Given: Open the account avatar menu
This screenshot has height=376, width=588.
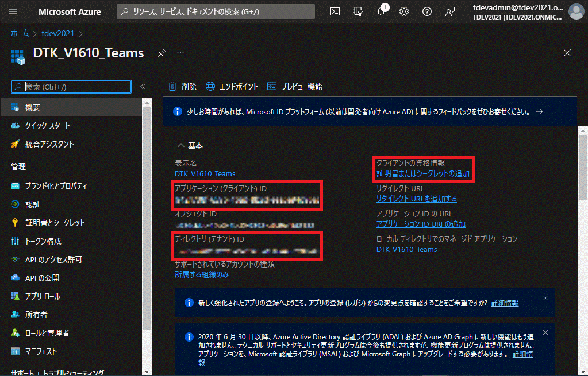Looking at the screenshot, I should coord(576,11).
